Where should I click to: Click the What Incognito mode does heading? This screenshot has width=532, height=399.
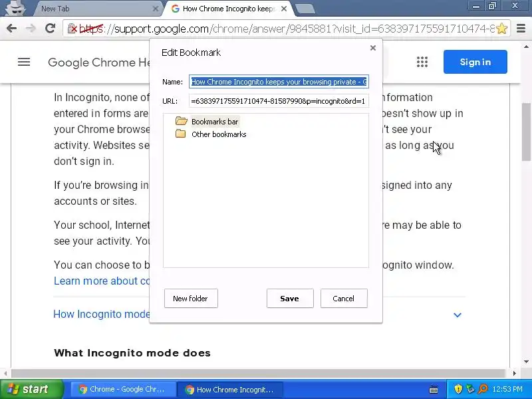point(132,353)
